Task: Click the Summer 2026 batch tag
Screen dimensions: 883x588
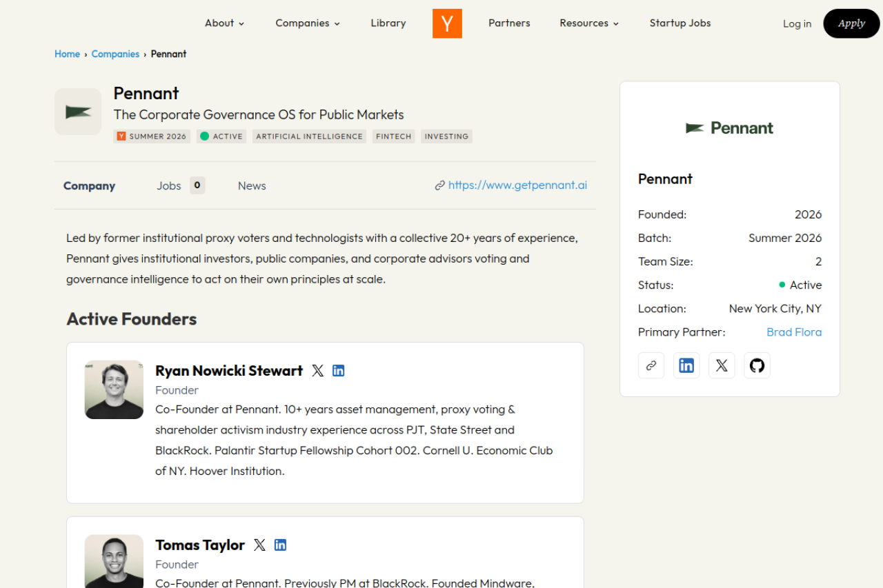Action: point(152,136)
